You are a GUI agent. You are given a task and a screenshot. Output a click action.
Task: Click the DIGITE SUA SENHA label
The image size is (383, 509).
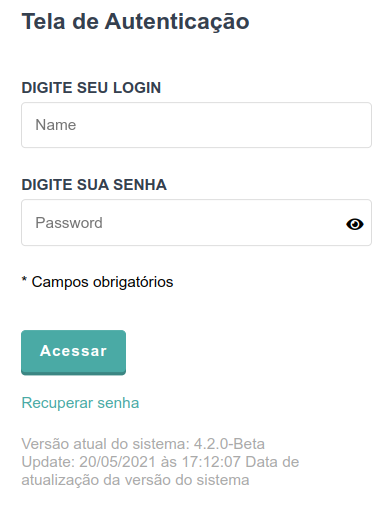coord(94,185)
